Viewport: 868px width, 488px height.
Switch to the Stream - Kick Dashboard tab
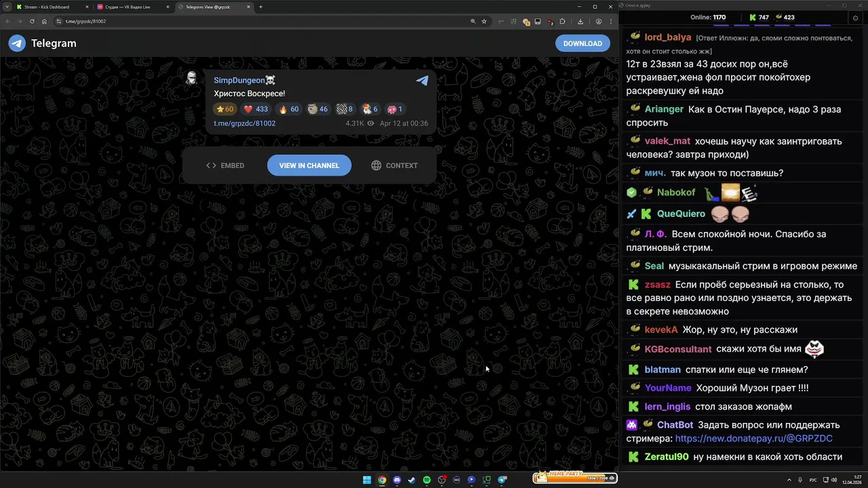coord(52,7)
